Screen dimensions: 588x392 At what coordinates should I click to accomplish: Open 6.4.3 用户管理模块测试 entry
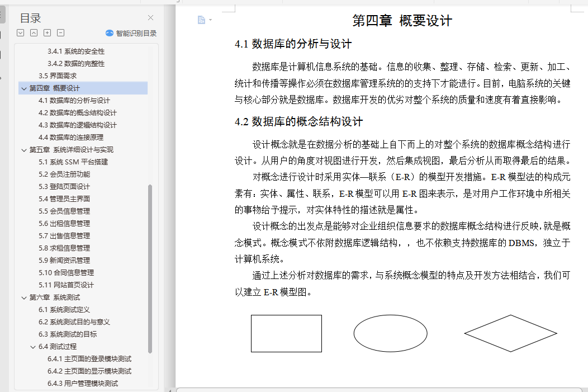click(x=83, y=384)
